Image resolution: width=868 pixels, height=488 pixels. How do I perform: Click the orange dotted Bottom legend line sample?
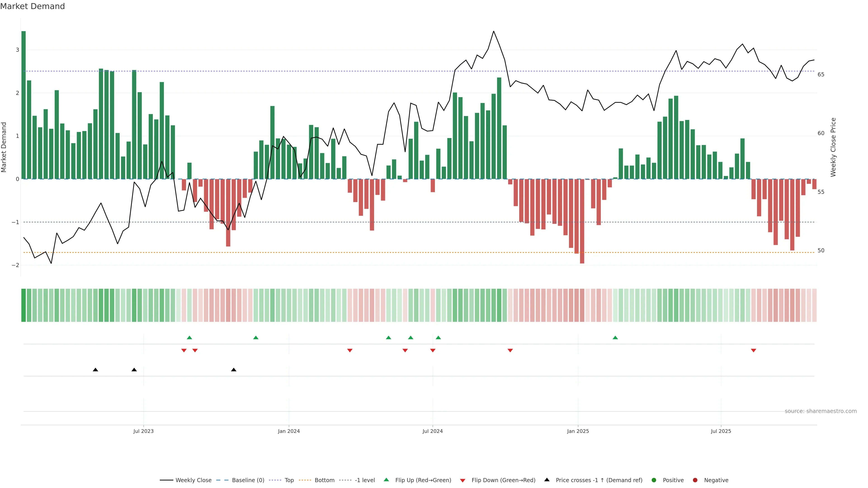(x=305, y=480)
